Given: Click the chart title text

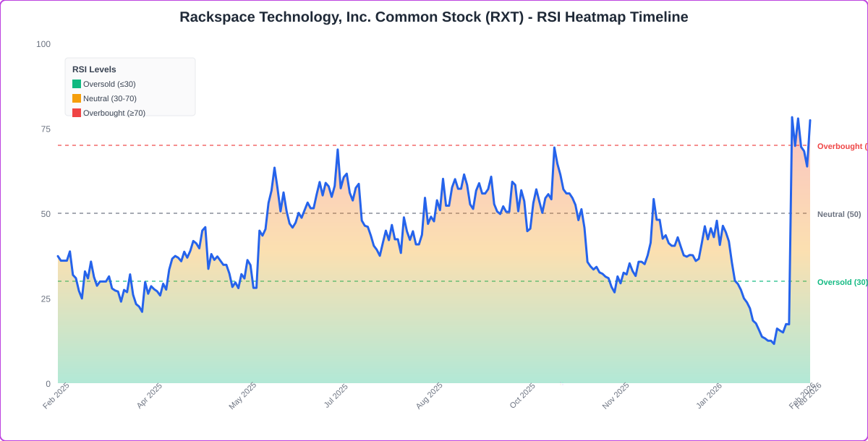Looking at the screenshot, I should pos(434,17).
